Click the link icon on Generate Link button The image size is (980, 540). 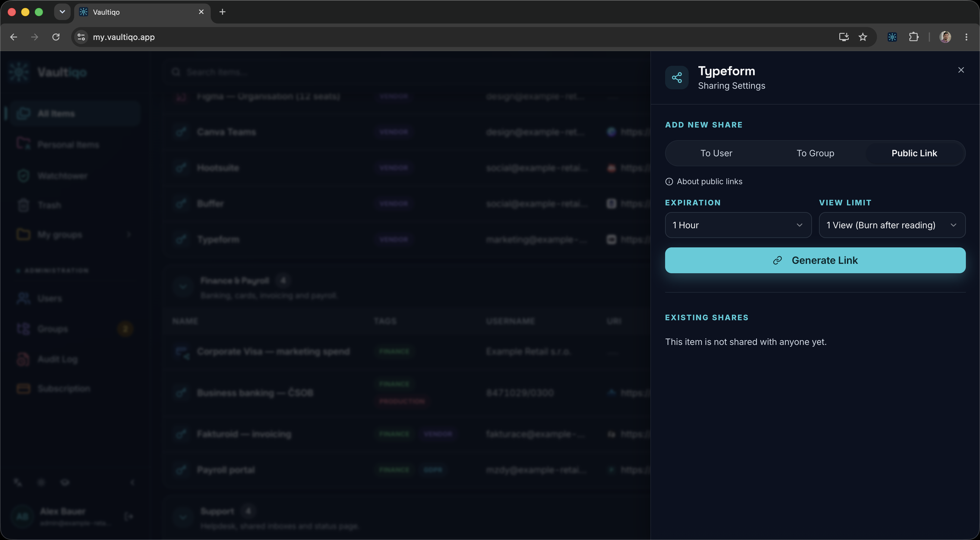coord(777,260)
